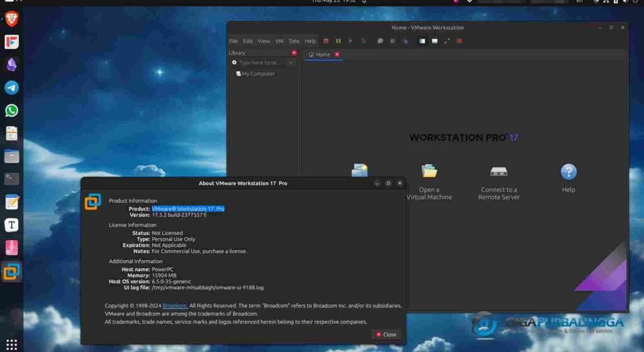Open the Typora T icon in the dock
Image resolution: width=644 pixels, height=352 pixels.
[11, 225]
